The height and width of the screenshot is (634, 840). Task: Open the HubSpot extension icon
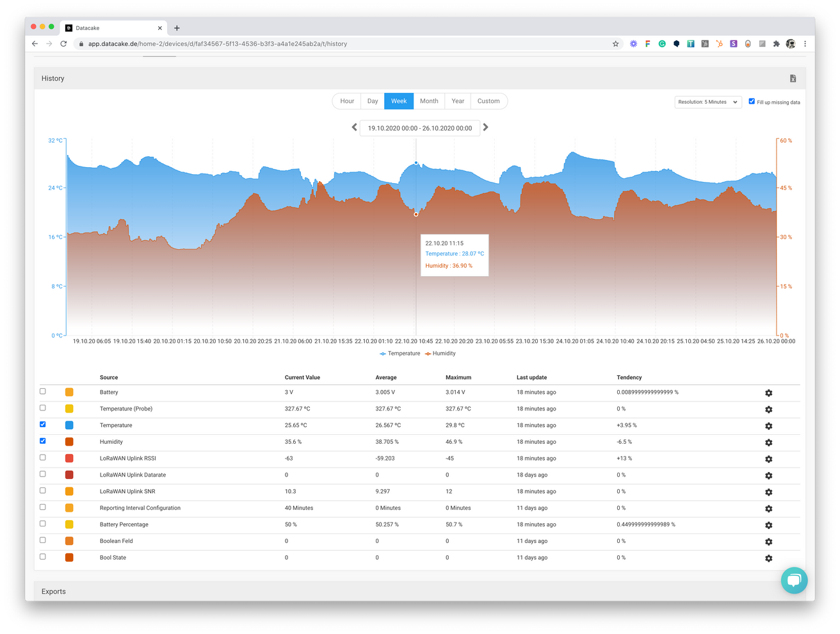pos(718,44)
